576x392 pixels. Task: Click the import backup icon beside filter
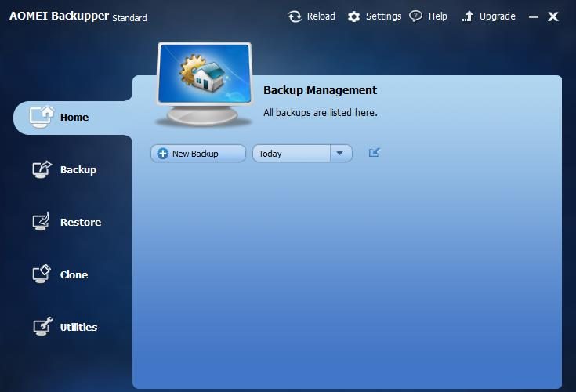[x=375, y=152]
